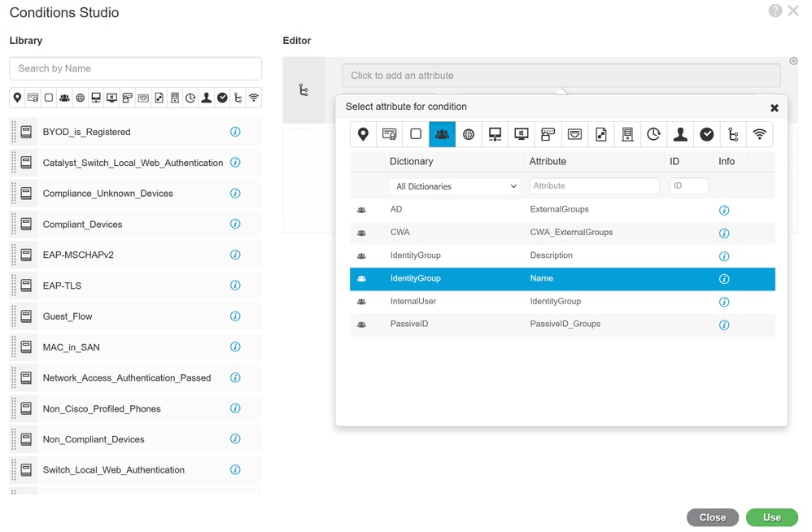Select the InternalUser dictionary row
The image size is (812, 532).
pyautogui.click(x=562, y=302)
